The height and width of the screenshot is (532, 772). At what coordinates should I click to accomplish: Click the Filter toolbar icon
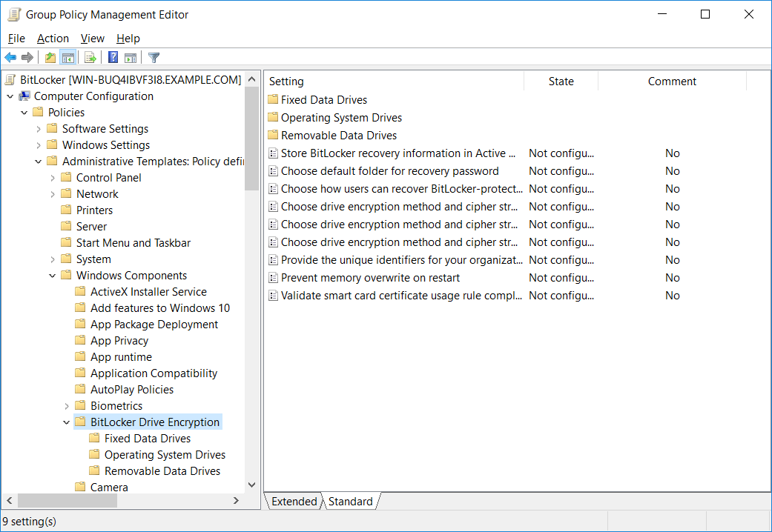point(154,57)
